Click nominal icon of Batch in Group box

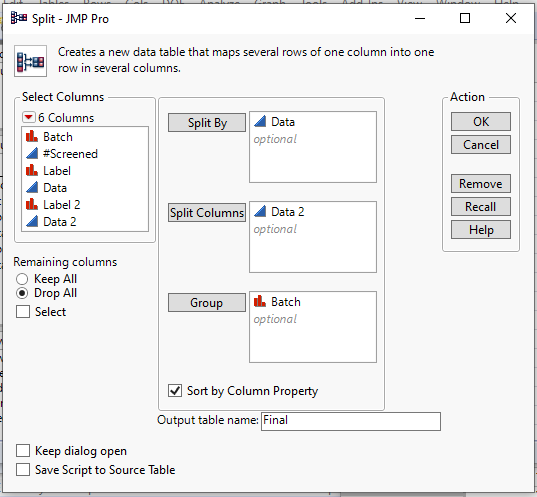260,301
